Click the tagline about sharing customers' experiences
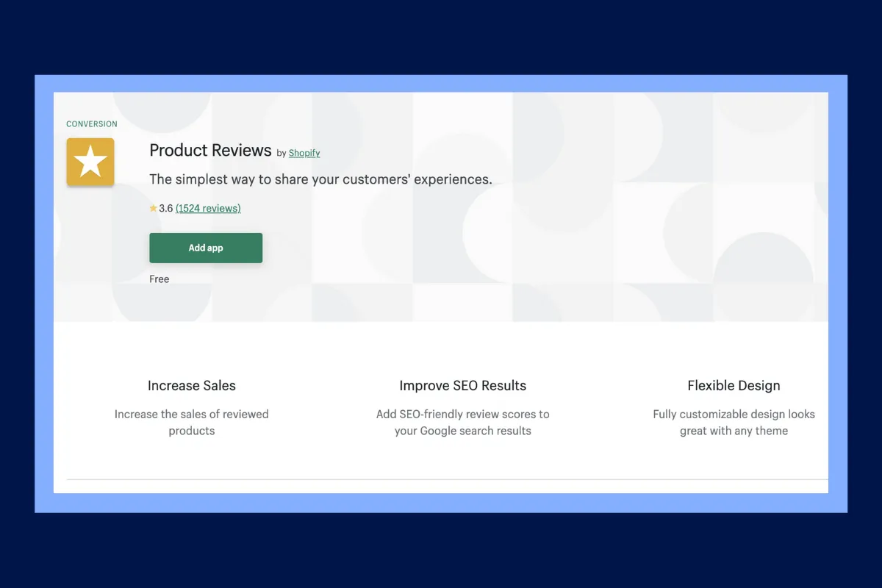The image size is (882, 588). tap(320, 179)
